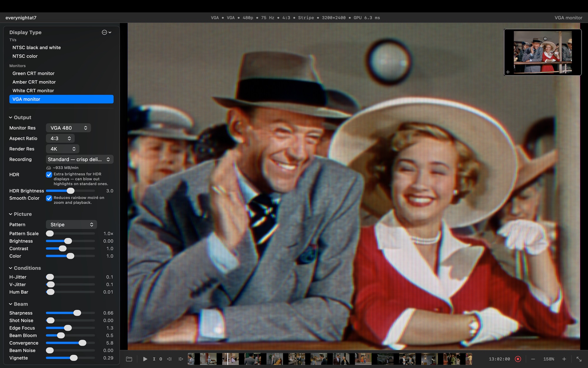Select White CRT monitor

[61, 91]
